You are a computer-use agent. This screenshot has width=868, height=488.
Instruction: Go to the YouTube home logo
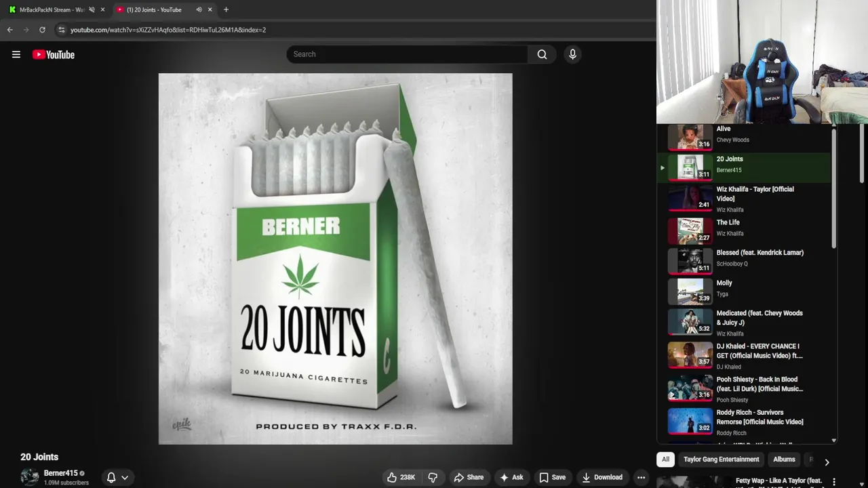[x=54, y=55]
